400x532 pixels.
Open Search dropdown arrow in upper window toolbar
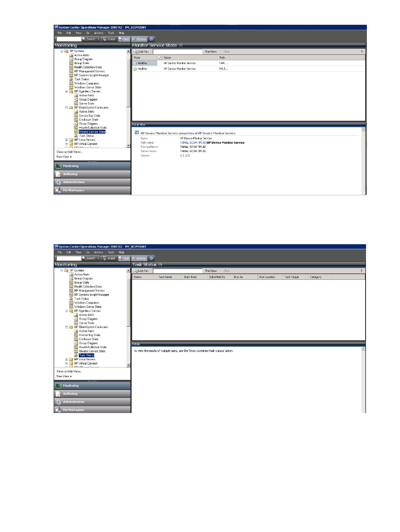point(99,39)
